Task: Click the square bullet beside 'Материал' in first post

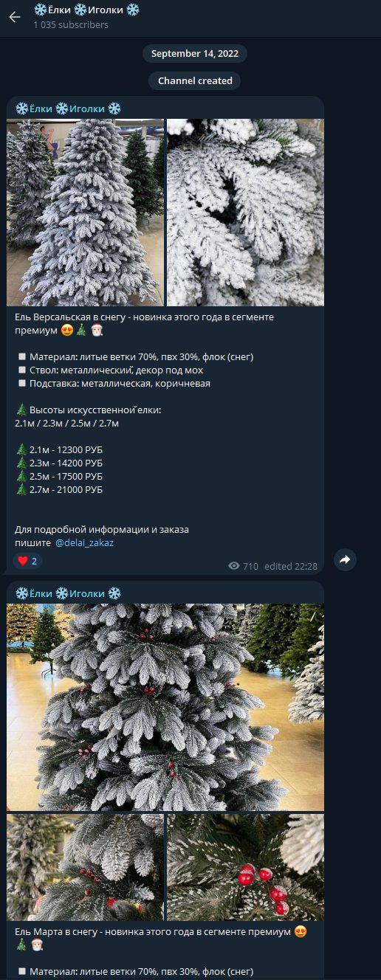Action: click(x=22, y=357)
